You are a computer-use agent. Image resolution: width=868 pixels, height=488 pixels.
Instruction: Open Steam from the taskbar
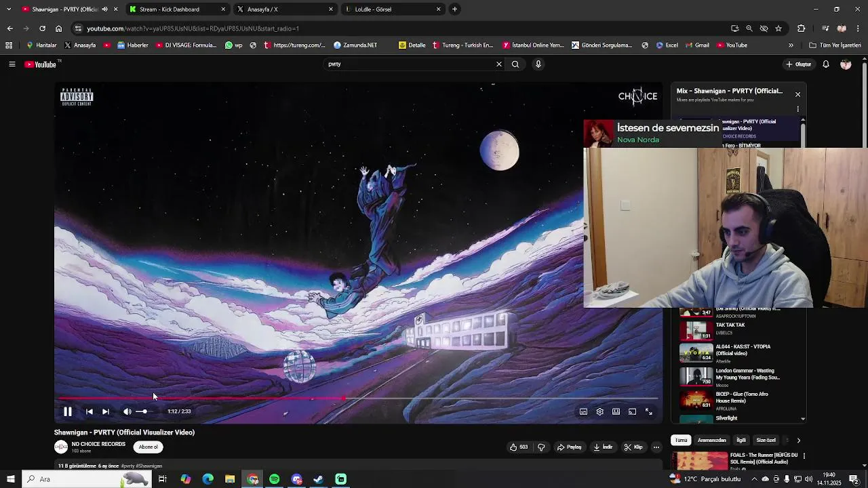pyautogui.click(x=318, y=479)
